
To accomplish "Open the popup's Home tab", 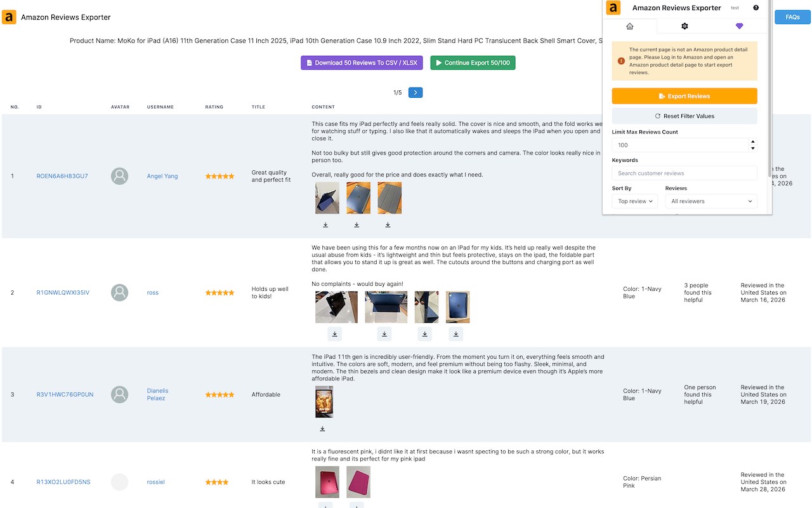I will pyautogui.click(x=629, y=26).
